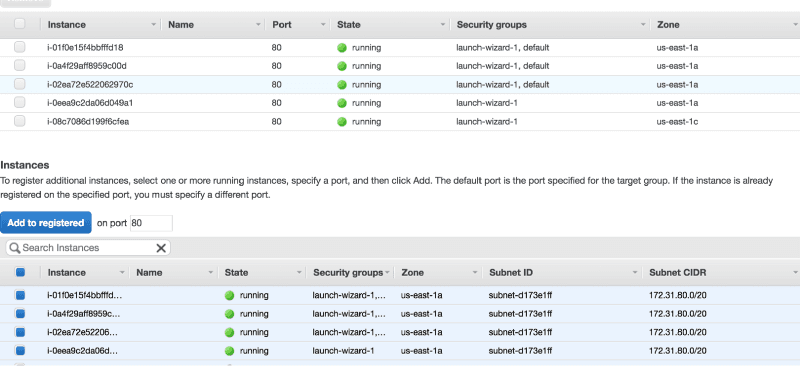Uncheck select-all checkbox in lower Instances table
The width and height of the screenshot is (800, 370).
click(20, 273)
